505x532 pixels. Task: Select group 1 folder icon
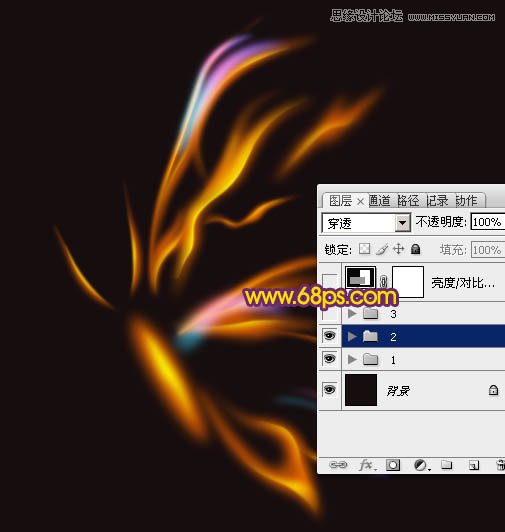371,359
